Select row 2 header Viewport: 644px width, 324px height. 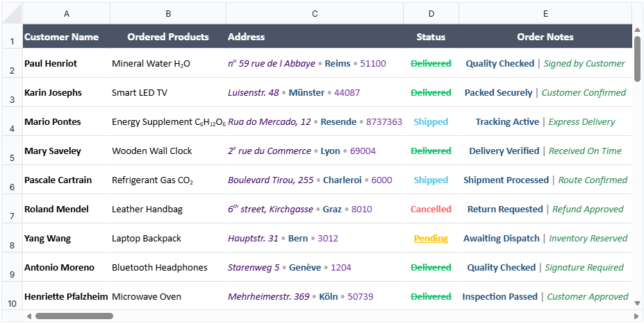(13, 63)
